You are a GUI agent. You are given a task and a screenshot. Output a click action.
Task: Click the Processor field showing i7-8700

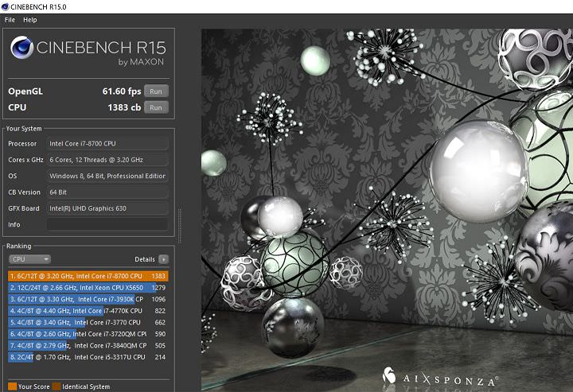tap(107, 144)
